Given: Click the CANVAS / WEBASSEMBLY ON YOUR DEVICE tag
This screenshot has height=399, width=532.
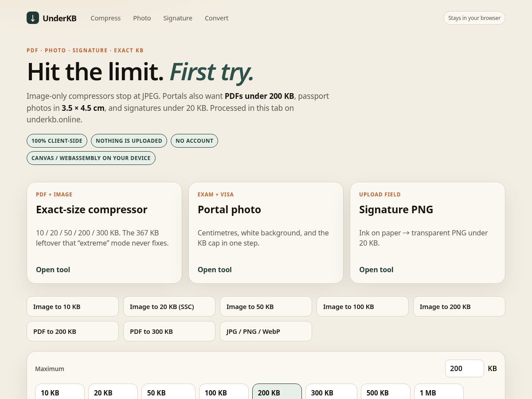Looking at the screenshot, I should click(91, 158).
